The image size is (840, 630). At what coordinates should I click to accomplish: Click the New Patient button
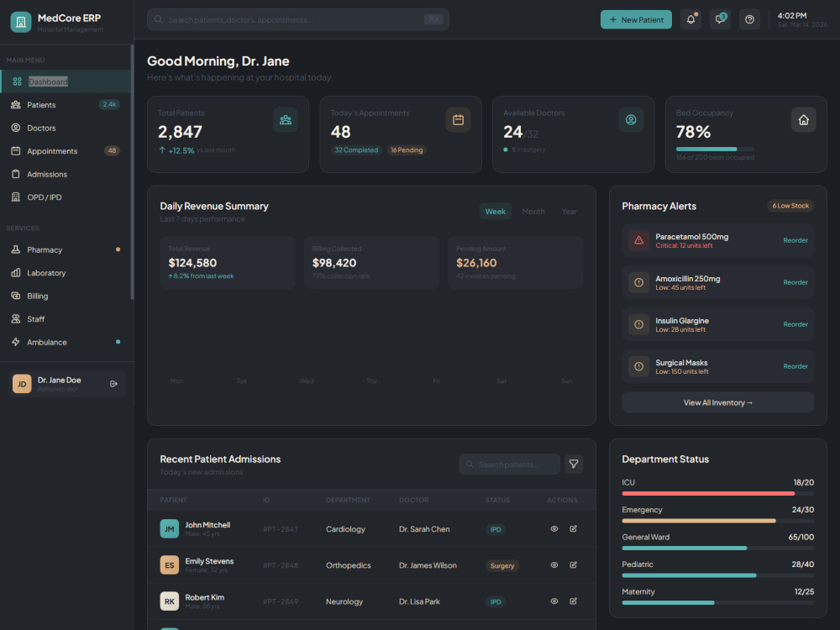pos(636,20)
